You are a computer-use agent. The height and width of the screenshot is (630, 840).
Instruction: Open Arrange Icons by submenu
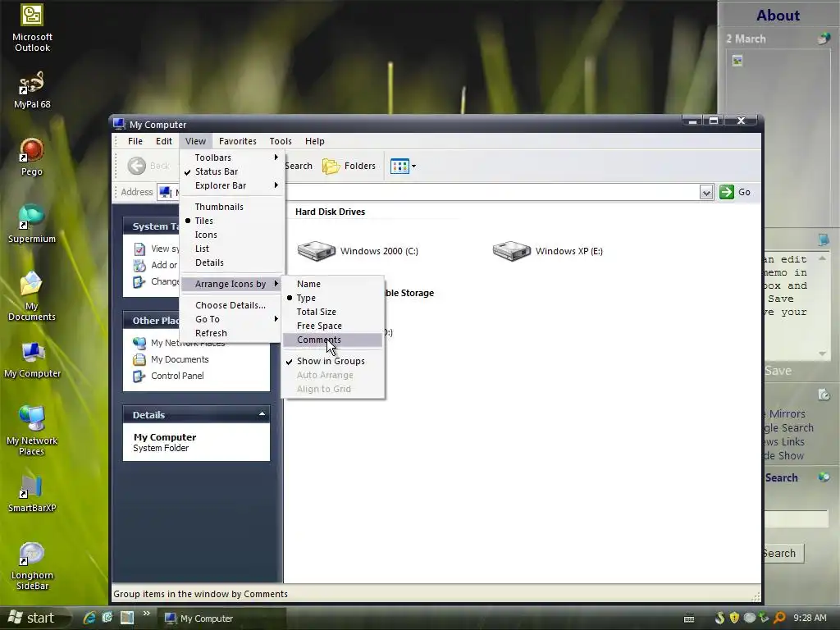232,284
